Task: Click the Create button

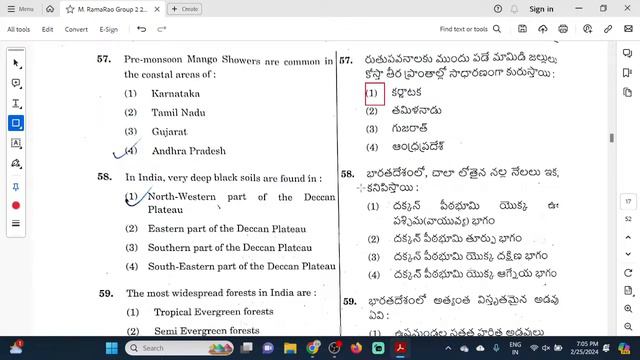Action: (x=184, y=9)
